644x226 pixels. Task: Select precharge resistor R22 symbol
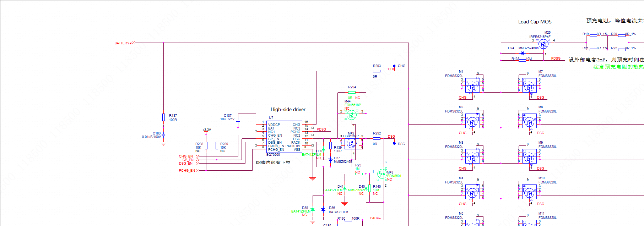[622, 50]
